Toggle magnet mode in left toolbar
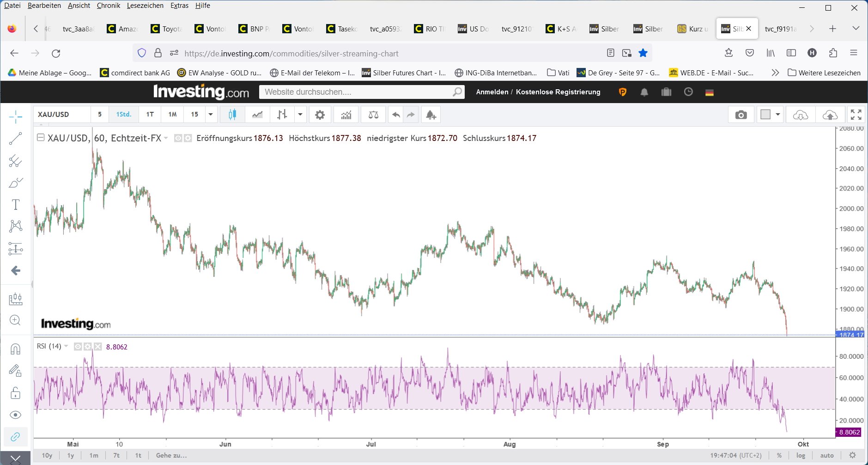 click(15, 349)
